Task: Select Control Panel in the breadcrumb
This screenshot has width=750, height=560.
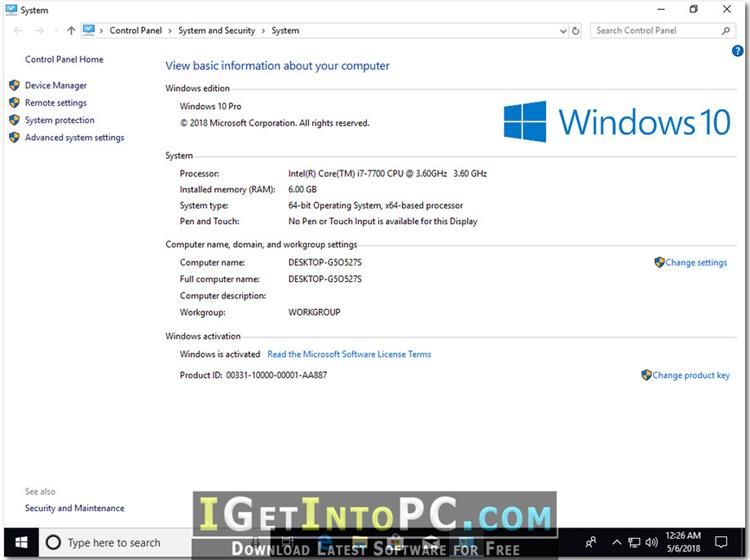Action: pos(136,31)
